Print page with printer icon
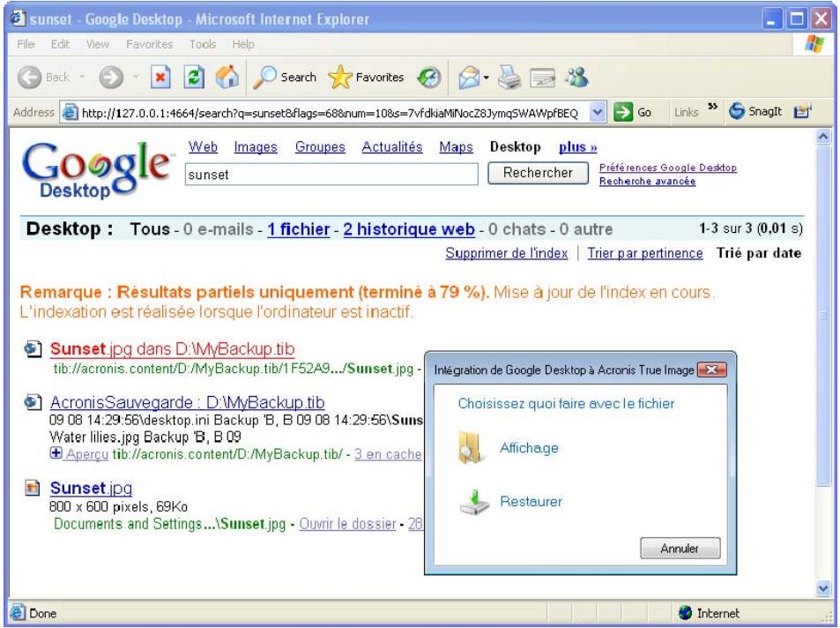This screenshot has height=628, width=840. pos(509,78)
